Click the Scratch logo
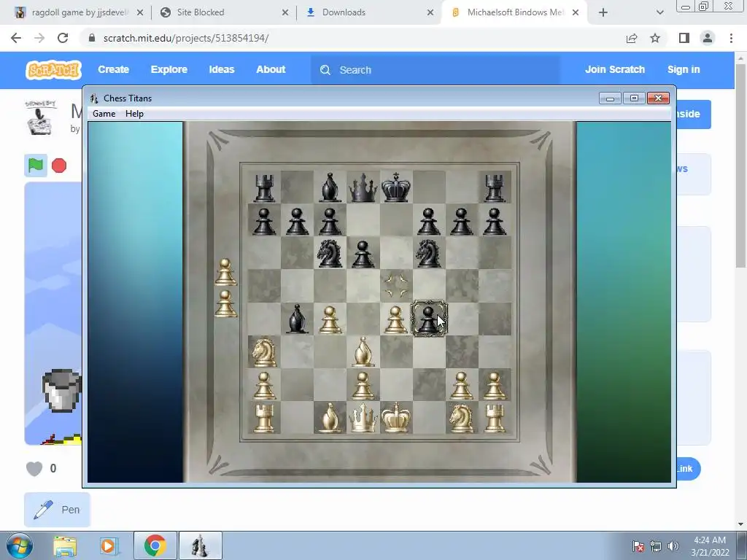This screenshot has width=747, height=560. click(53, 70)
